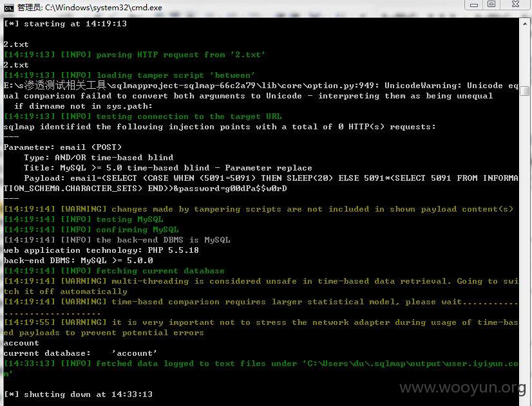
Task: Maximize the cmd.exe window
Action: [491, 5]
